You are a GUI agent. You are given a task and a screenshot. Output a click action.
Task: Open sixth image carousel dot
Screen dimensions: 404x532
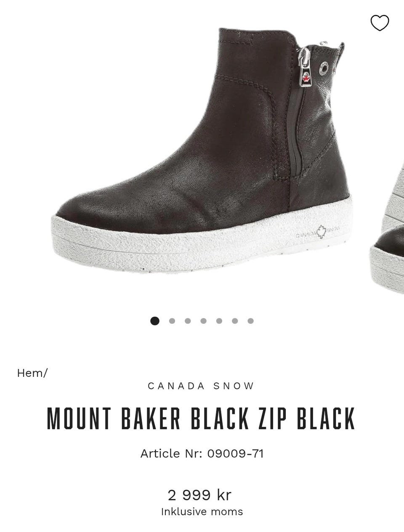tap(235, 321)
